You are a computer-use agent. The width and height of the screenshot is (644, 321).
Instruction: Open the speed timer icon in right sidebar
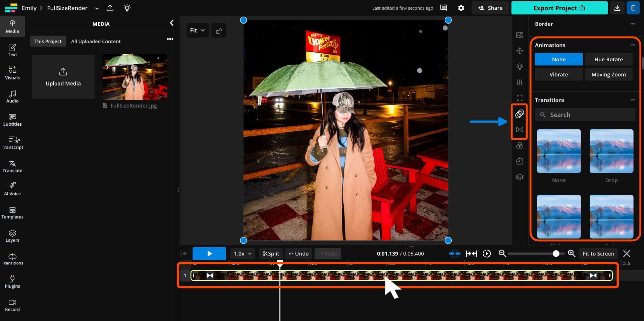(x=520, y=161)
